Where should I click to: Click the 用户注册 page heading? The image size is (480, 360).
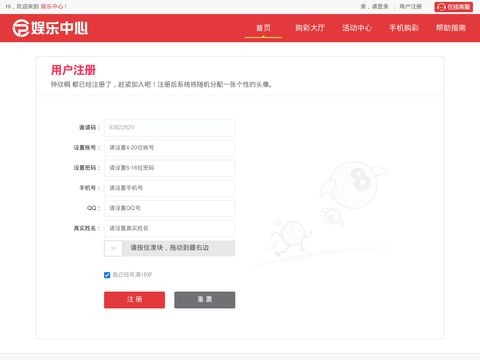point(73,70)
